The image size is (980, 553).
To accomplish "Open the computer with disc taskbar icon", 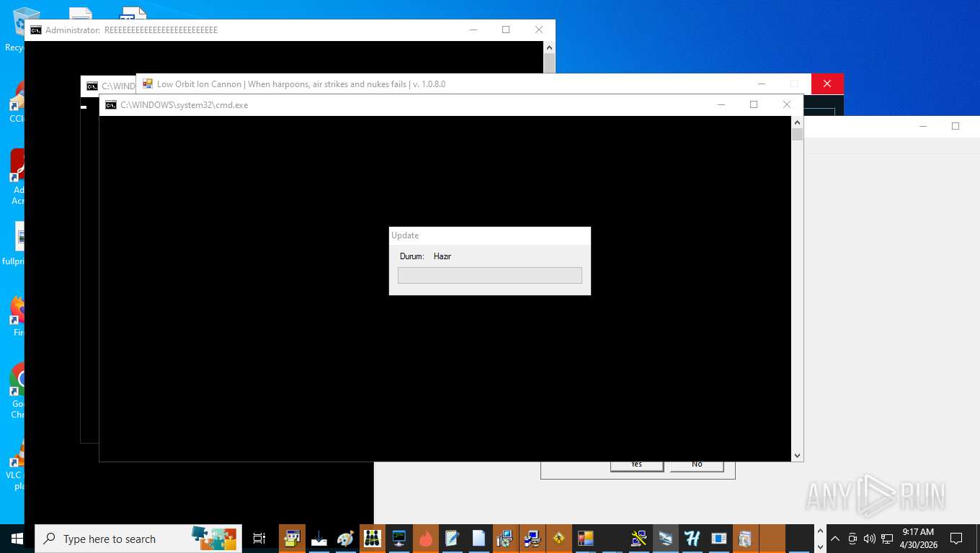I will pyautogui.click(x=505, y=539).
